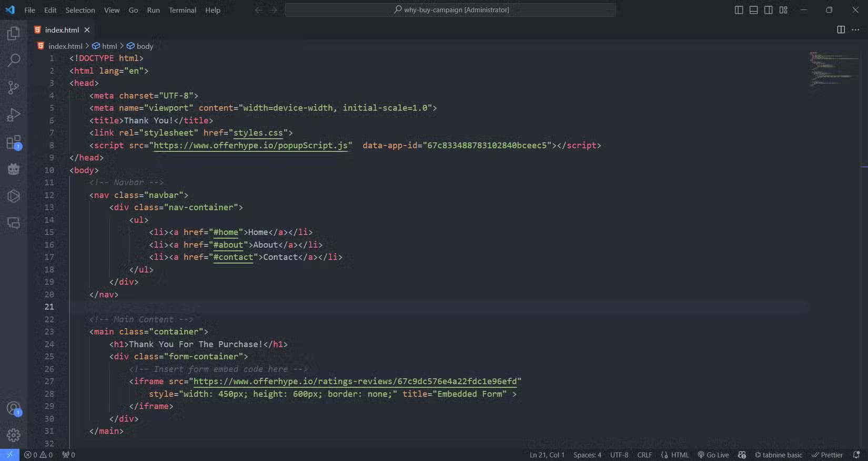
Task: Click the Split Editor Right icon
Action: [x=841, y=29]
